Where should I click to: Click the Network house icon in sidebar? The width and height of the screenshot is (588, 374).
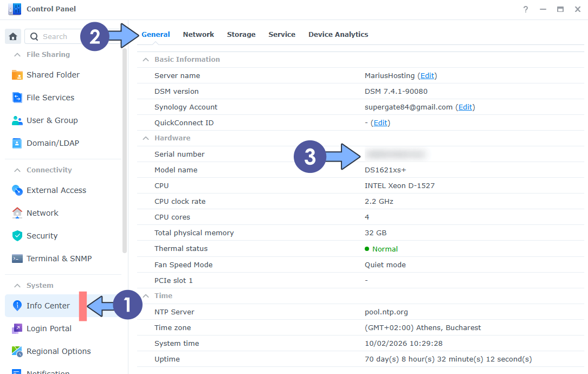pyautogui.click(x=17, y=213)
